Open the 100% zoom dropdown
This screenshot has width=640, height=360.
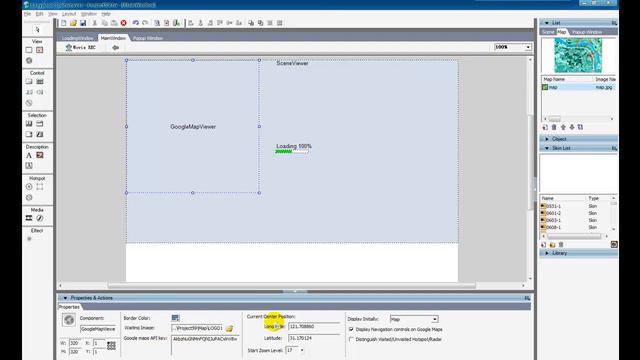pos(528,47)
